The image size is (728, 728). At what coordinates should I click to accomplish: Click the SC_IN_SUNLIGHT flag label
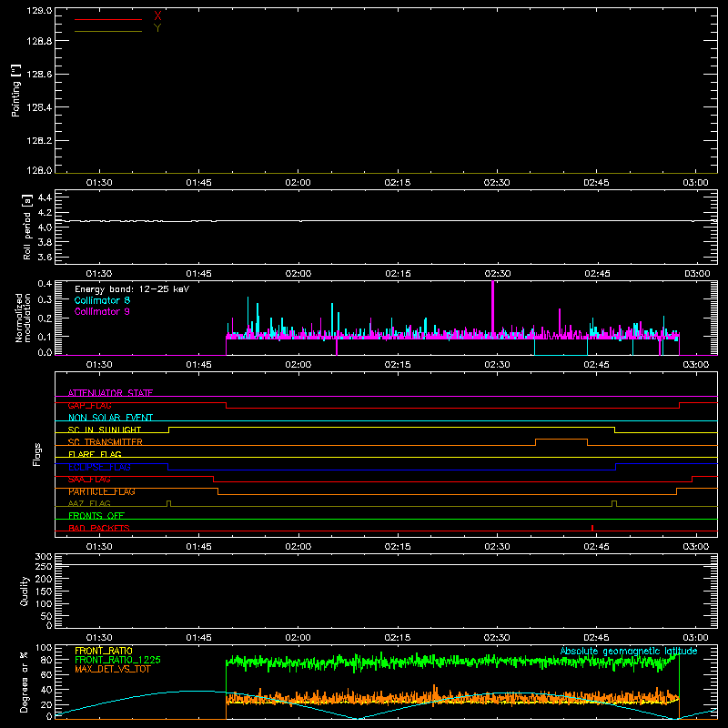tap(105, 430)
